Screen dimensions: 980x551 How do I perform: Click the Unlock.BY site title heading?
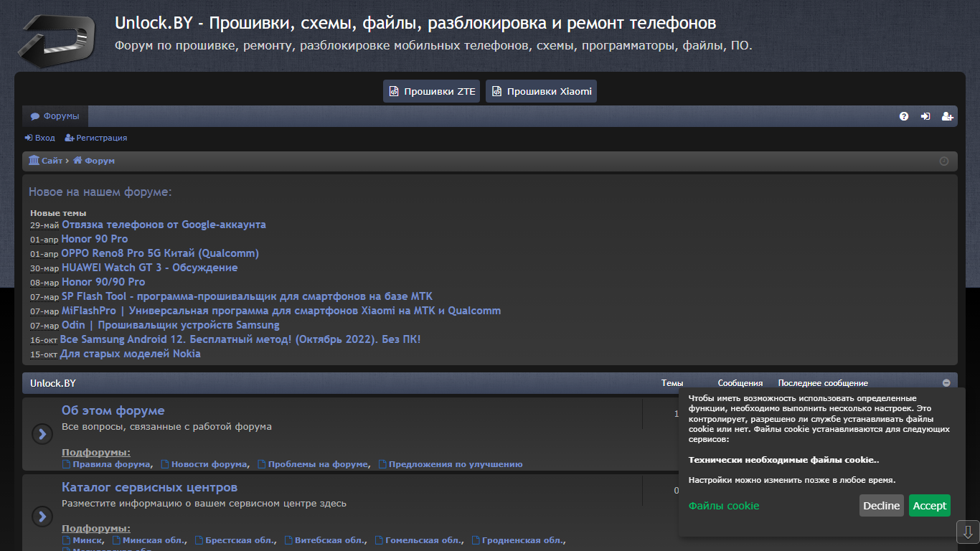point(415,24)
